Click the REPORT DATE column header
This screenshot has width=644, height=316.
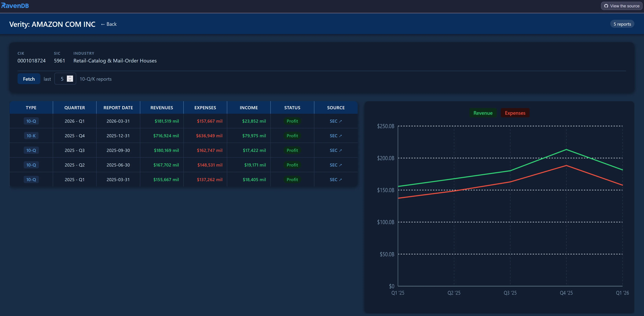coord(118,108)
